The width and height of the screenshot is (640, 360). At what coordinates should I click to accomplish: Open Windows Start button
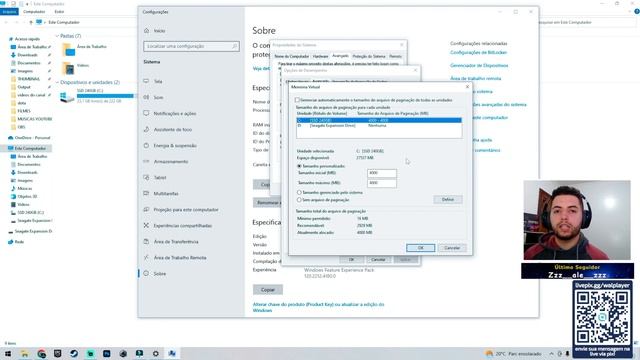8,353
